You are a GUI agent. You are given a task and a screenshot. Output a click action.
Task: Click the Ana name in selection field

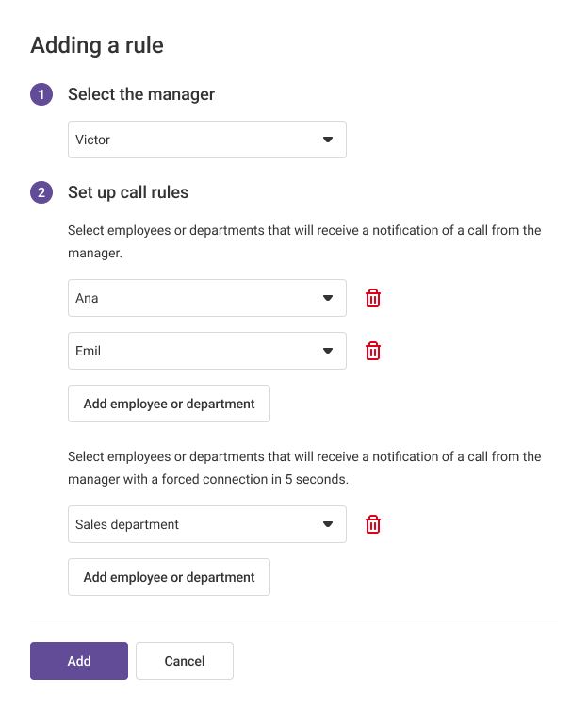click(x=87, y=298)
